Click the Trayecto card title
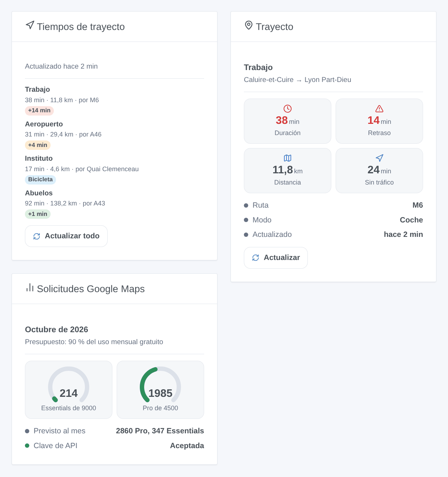The image size is (448, 477). [x=275, y=27]
